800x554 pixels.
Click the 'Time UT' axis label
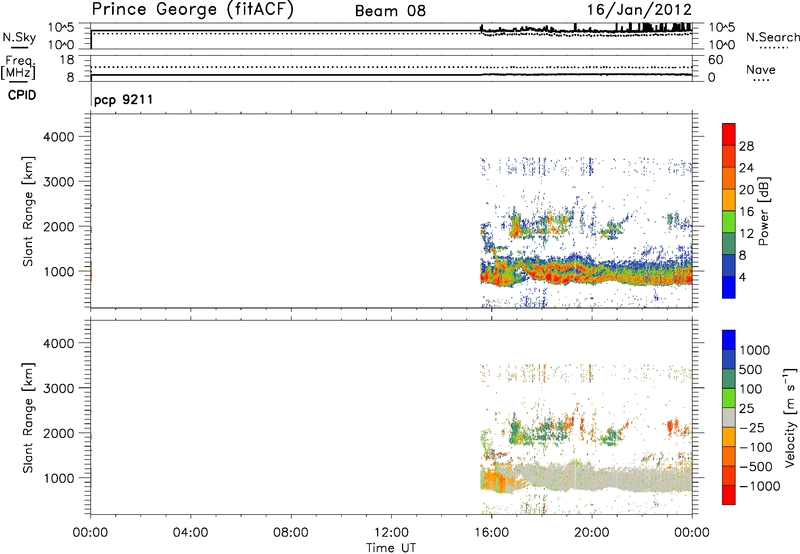(391, 548)
